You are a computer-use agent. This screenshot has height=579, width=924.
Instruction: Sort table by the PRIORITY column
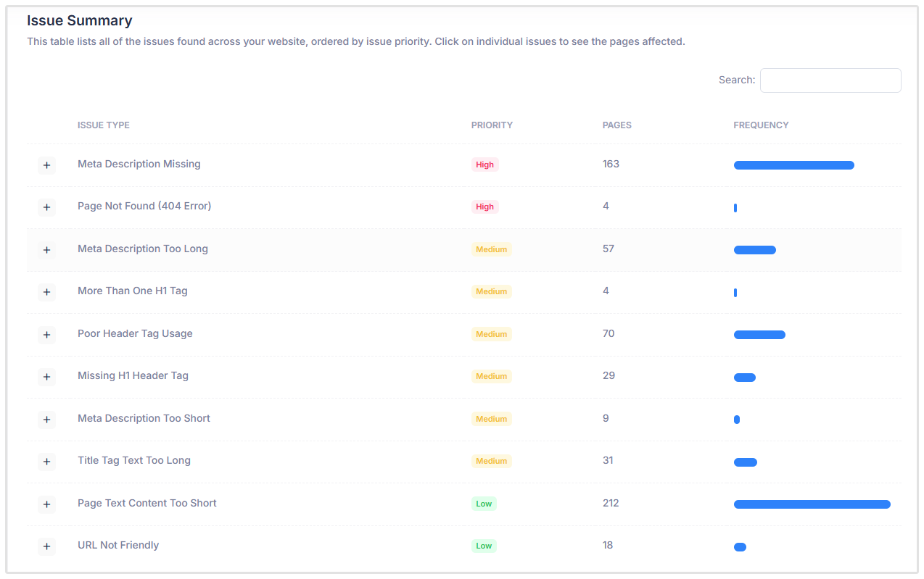coord(492,125)
